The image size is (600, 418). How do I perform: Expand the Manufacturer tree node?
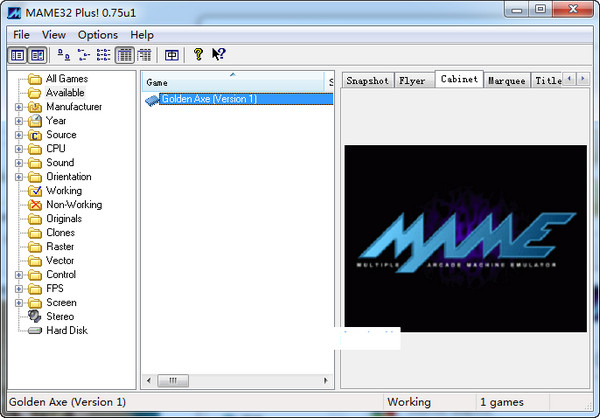click(x=19, y=107)
